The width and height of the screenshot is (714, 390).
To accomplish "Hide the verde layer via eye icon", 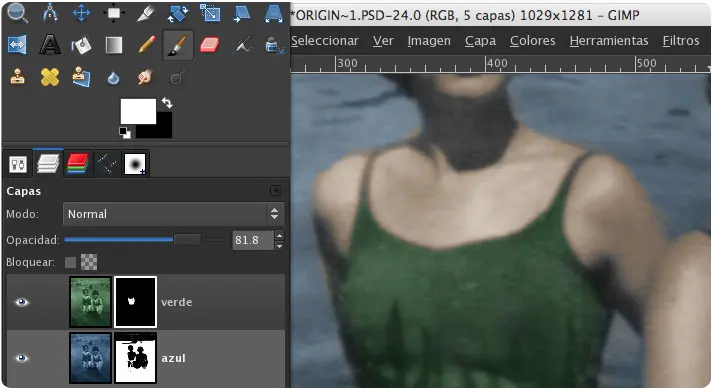I will click(21, 302).
